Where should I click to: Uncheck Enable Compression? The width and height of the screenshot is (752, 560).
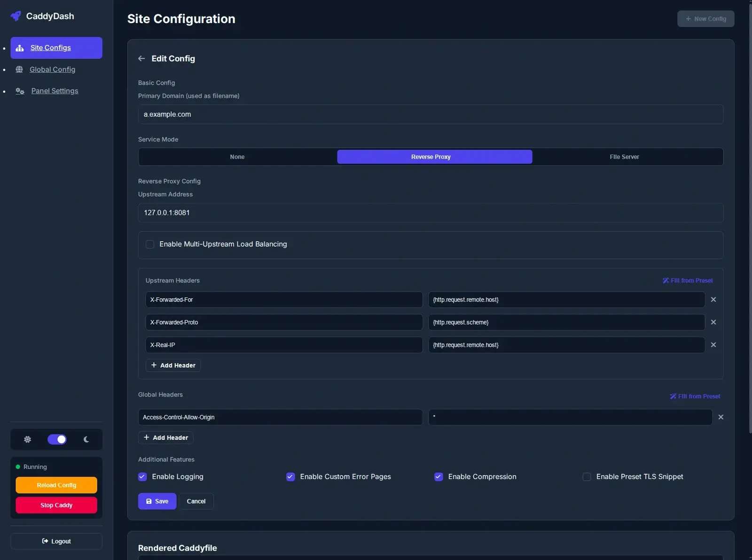coord(439,477)
